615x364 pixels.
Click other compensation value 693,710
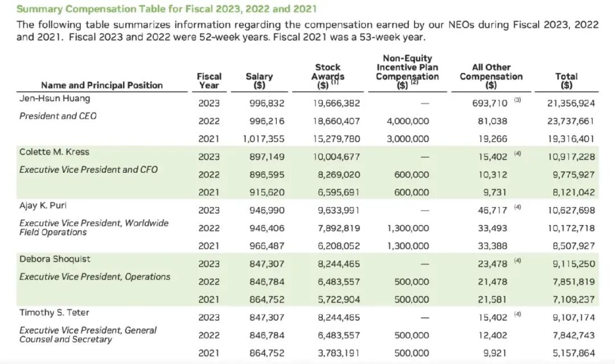point(490,104)
